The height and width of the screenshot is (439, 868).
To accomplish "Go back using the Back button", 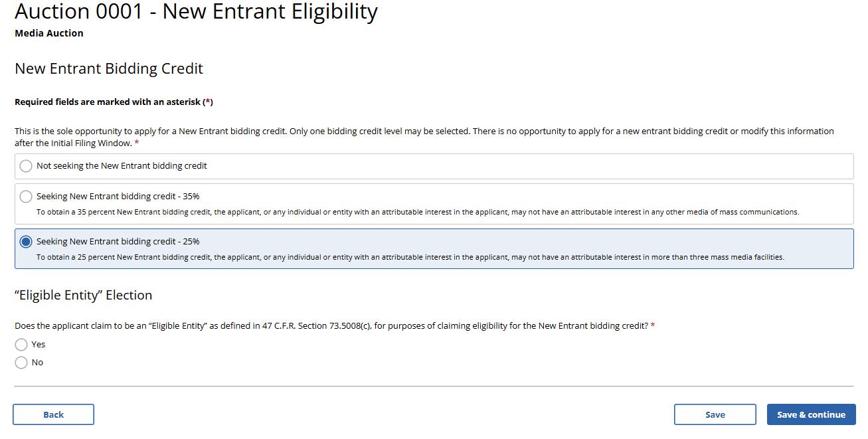I will click(53, 414).
